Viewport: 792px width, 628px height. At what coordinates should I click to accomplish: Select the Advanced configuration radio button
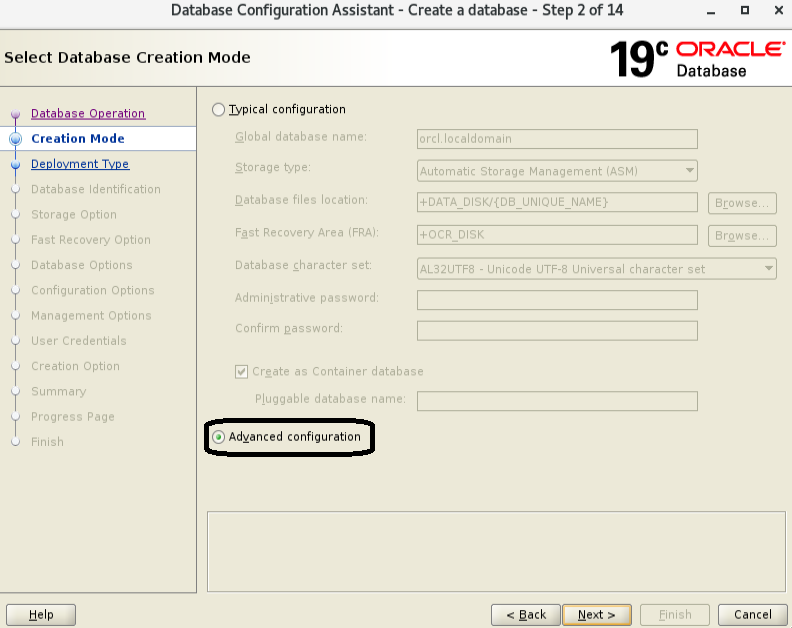click(x=218, y=437)
